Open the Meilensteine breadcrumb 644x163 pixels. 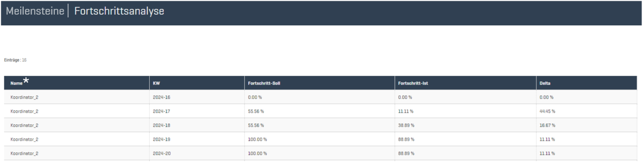tap(35, 11)
